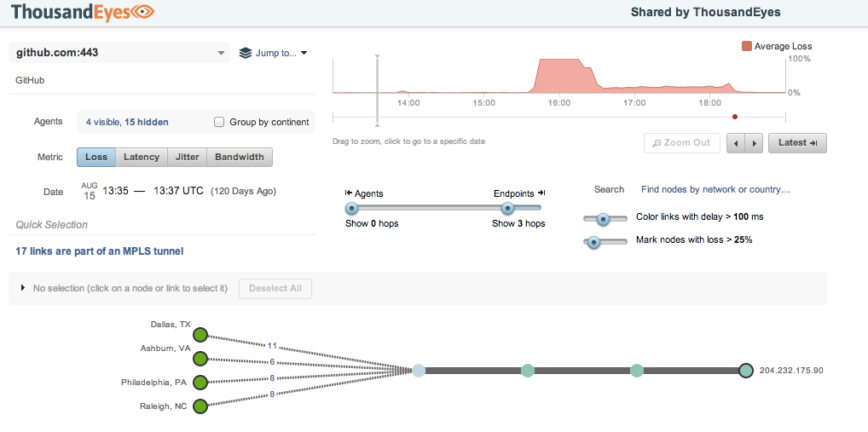
Task: Select the Raleigh, NC agent node
Action: coord(200,406)
